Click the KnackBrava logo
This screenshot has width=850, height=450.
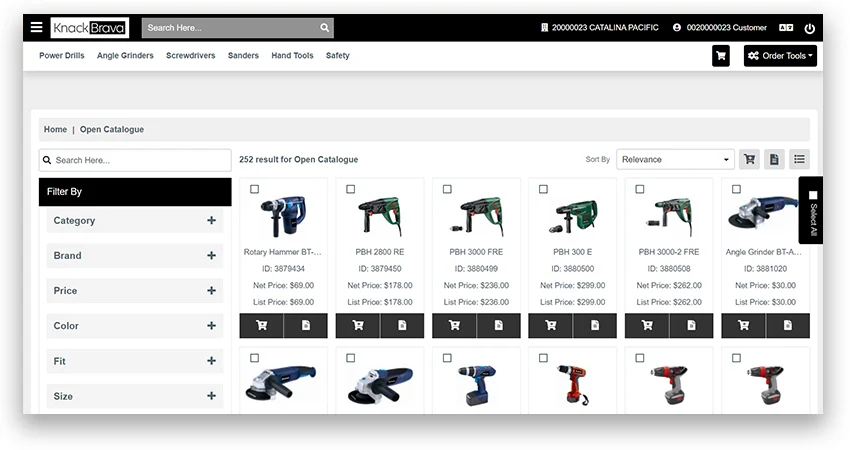(x=89, y=28)
